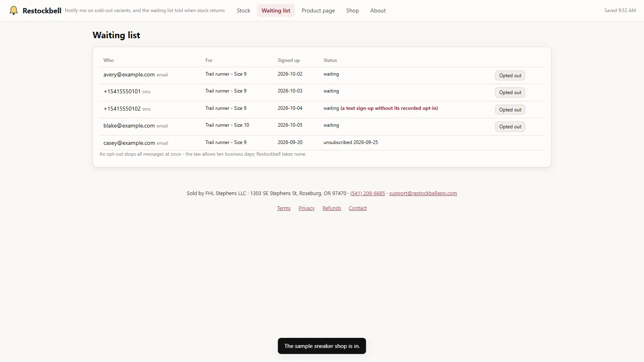Screen dimensions: 644x362
Task: Click the 2026-09-20 signed up date
Action: [x=290, y=142]
